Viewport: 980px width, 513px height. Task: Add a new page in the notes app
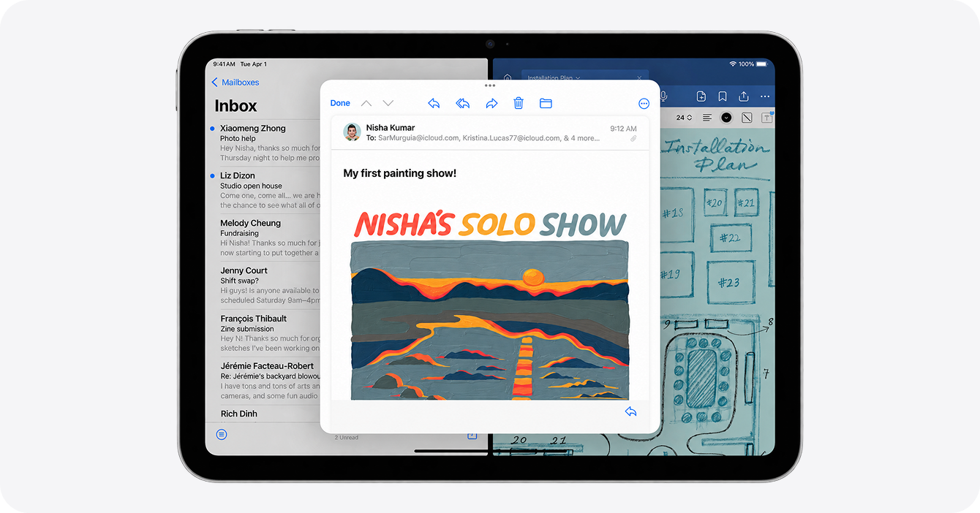pos(701,96)
